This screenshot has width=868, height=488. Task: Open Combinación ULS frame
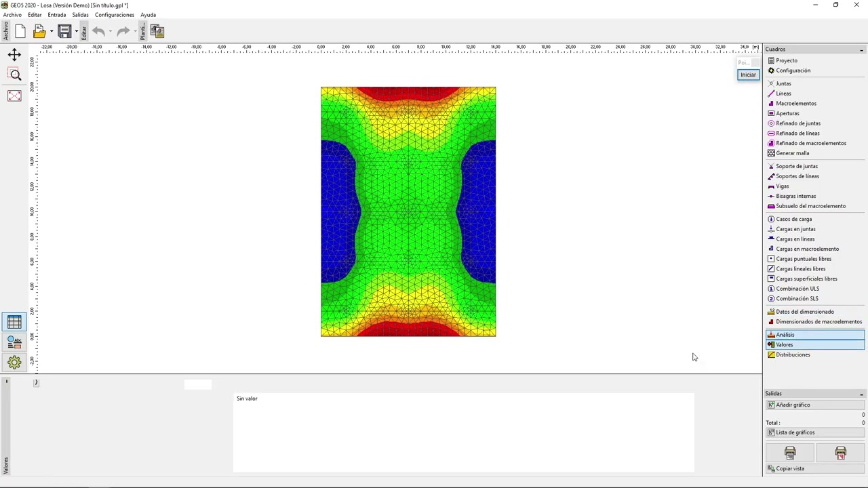815,289
